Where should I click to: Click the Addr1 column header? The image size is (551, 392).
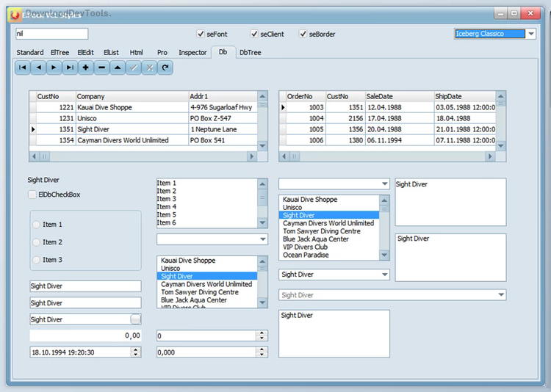[x=223, y=96]
